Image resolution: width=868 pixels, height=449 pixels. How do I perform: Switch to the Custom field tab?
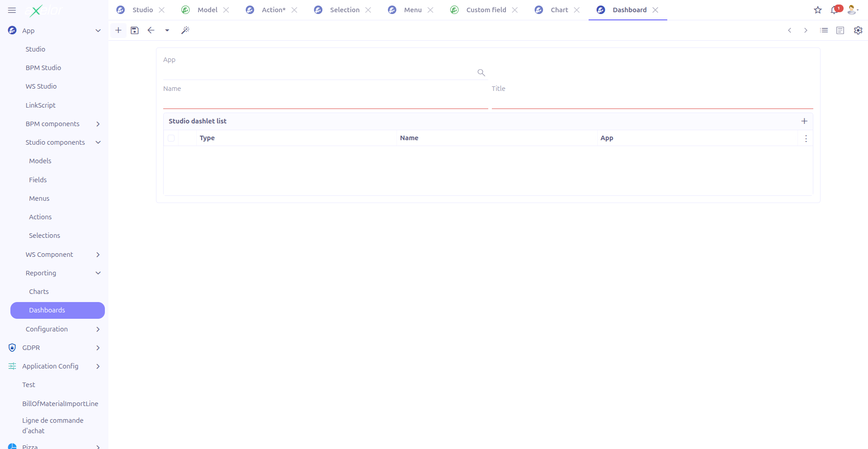pyautogui.click(x=486, y=9)
